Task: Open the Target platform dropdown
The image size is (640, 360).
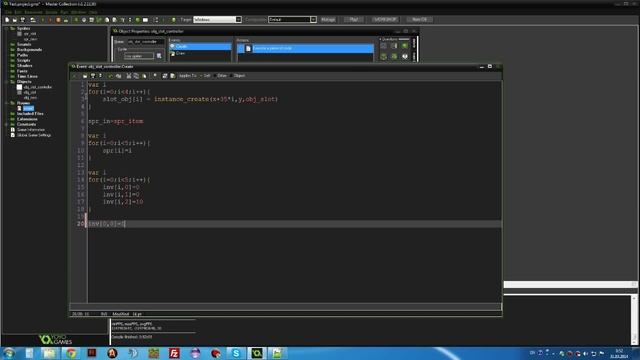Action: 238,20
